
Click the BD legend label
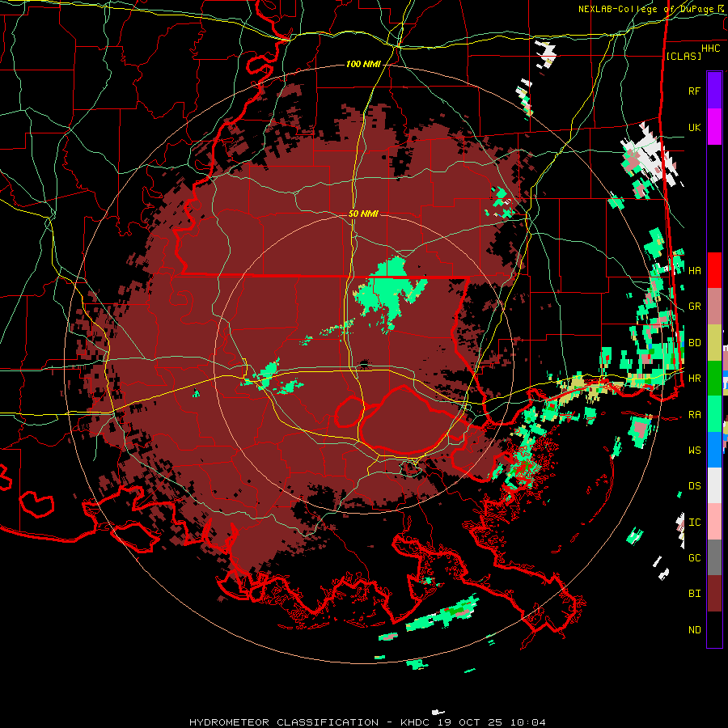pos(694,343)
